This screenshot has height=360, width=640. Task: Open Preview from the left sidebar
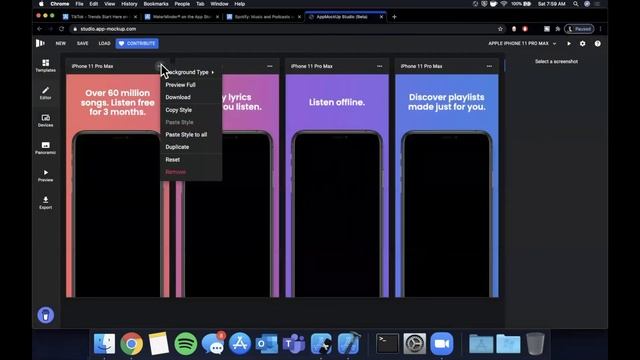coord(45,175)
